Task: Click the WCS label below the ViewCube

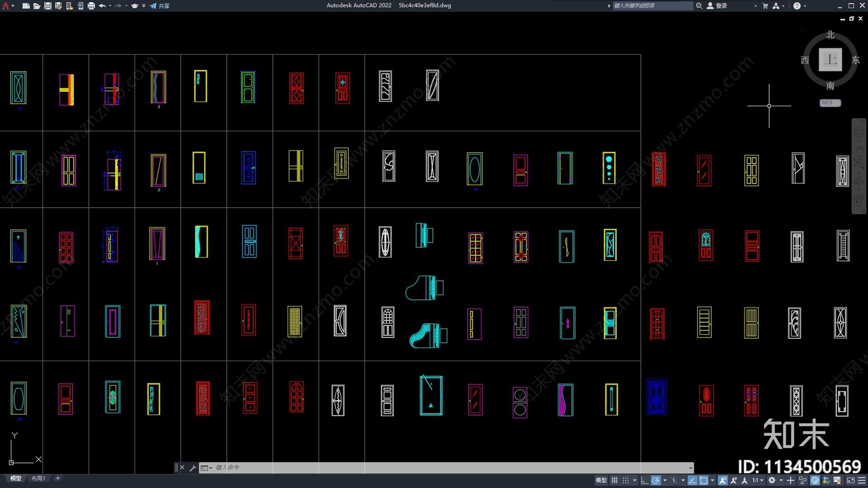Action: (x=829, y=103)
